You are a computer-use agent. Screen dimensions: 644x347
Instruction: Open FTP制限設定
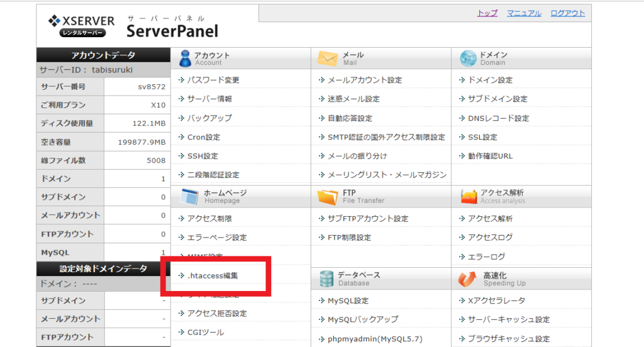(349, 238)
